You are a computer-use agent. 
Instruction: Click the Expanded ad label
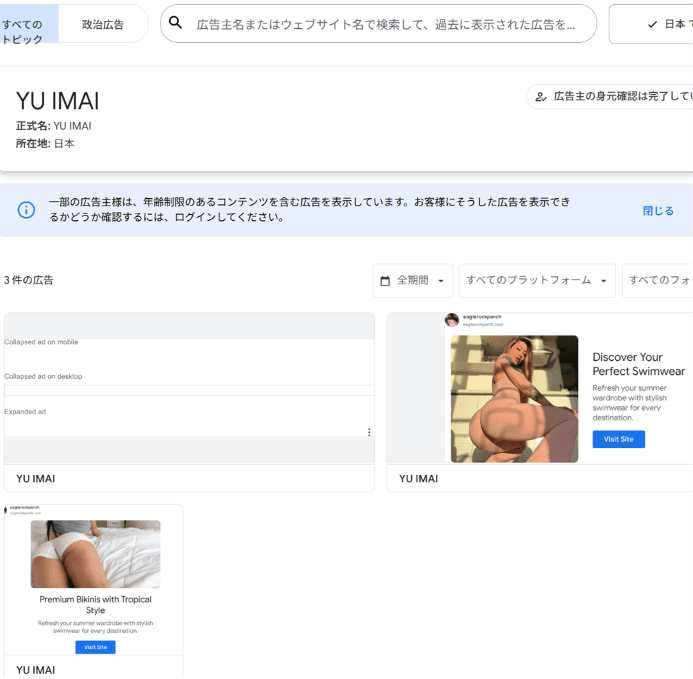click(x=25, y=412)
